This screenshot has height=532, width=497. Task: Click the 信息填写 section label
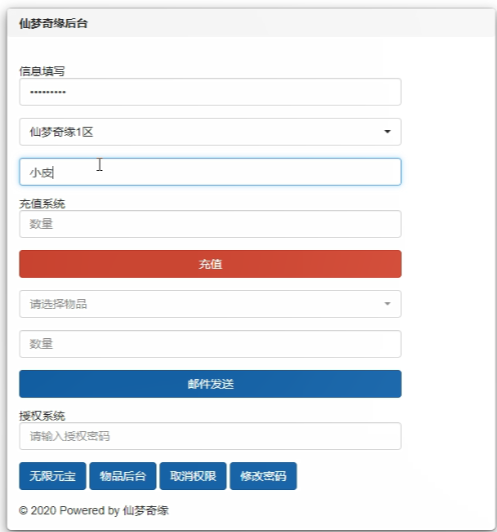(42, 71)
